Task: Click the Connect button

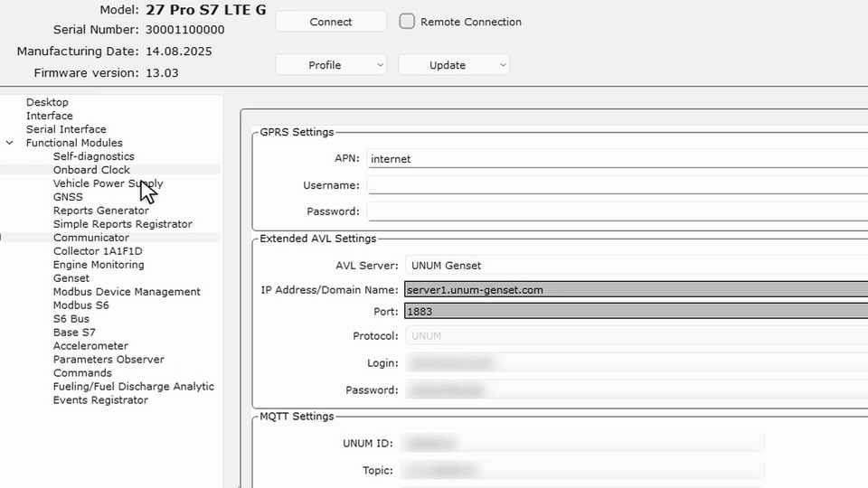Action: tap(331, 22)
